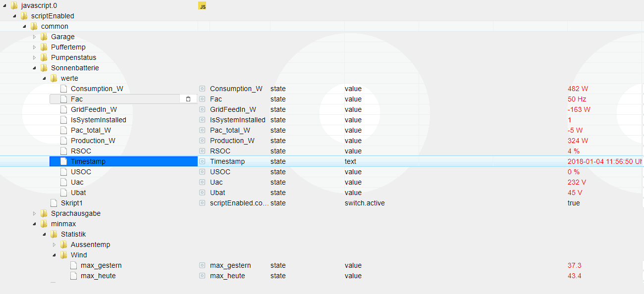644x294 pixels.
Task: Click the file icon of Production_W
Action: [63, 141]
